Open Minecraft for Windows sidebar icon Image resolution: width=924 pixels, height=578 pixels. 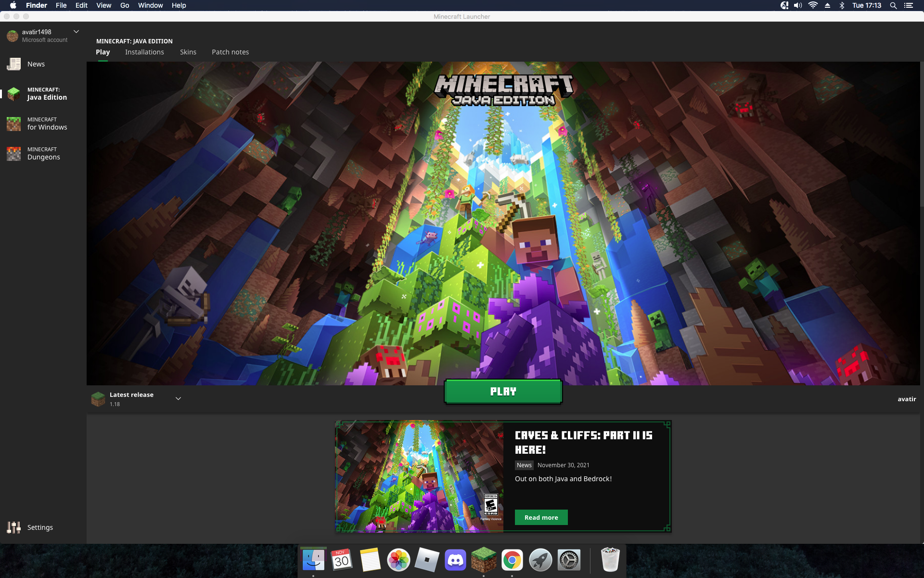(x=14, y=124)
